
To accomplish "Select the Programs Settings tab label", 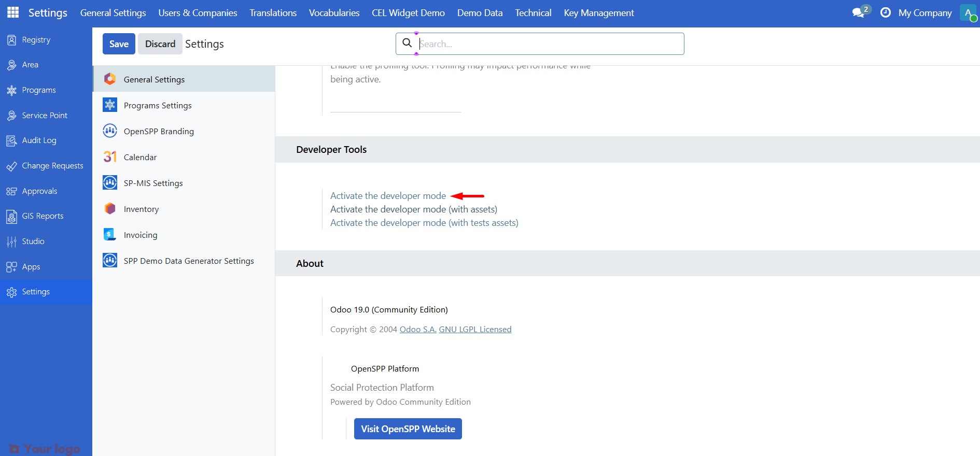I will pyautogui.click(x=158, y=106).
